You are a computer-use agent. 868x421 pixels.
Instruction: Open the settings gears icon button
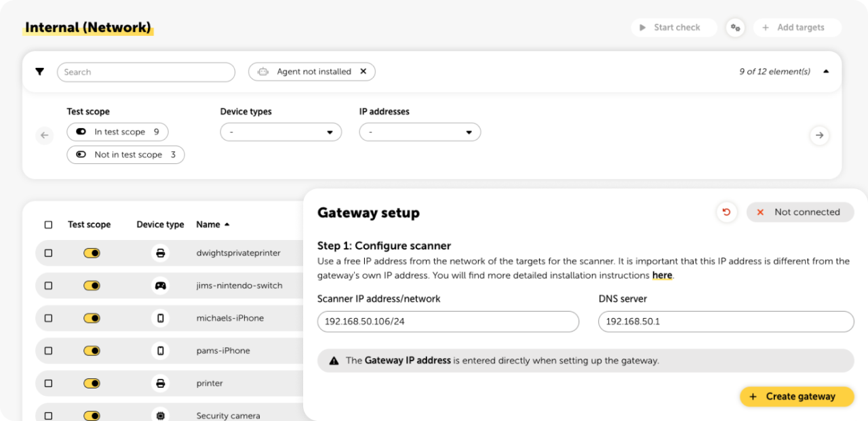(x=735, y=28)
